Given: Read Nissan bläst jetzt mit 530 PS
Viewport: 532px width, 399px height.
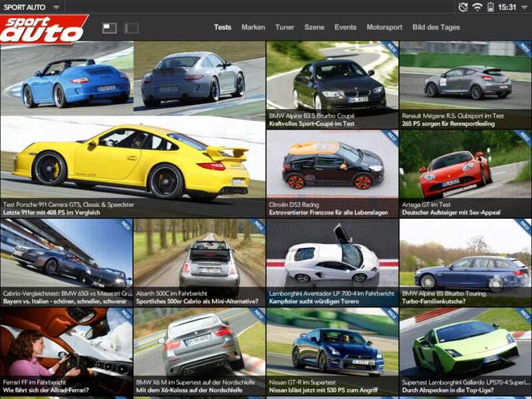Looking at the screenshot, I should click(x=323, y=390).
